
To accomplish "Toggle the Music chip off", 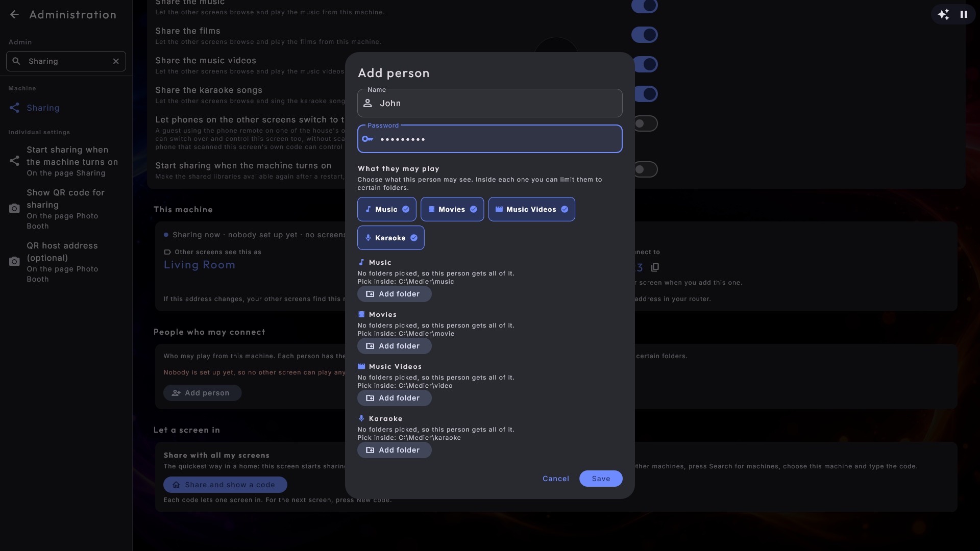I will click(387, 209).
